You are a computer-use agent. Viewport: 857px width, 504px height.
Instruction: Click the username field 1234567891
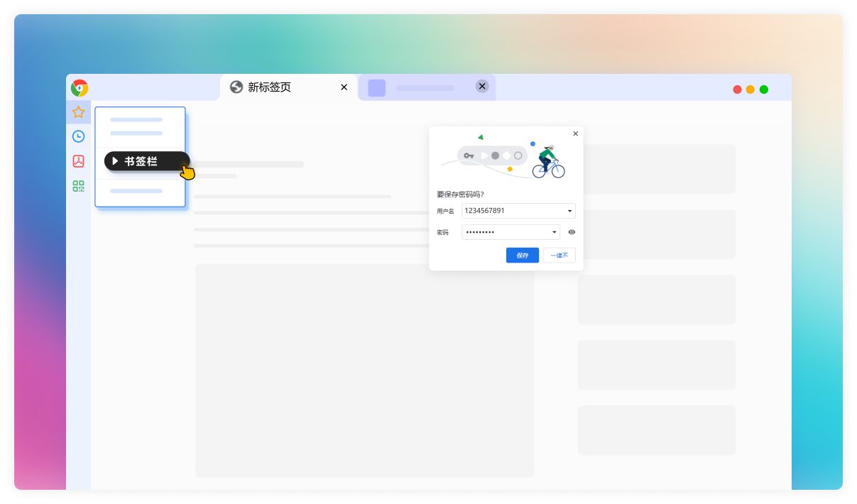518,211
